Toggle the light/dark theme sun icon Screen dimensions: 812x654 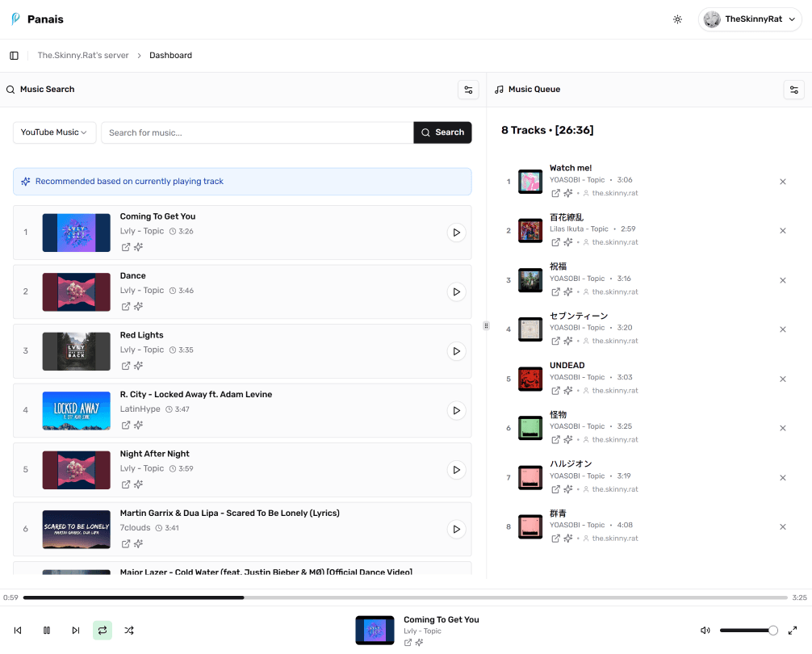point(677,19)
